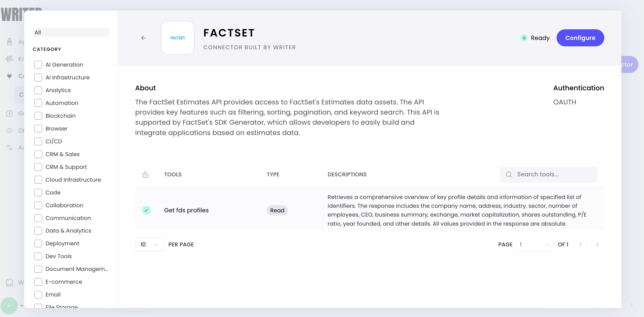The height and width of the screenshot is (317, 644).
Task: Click the FactSet connector logo thumbnail
Action: point(178,38)
